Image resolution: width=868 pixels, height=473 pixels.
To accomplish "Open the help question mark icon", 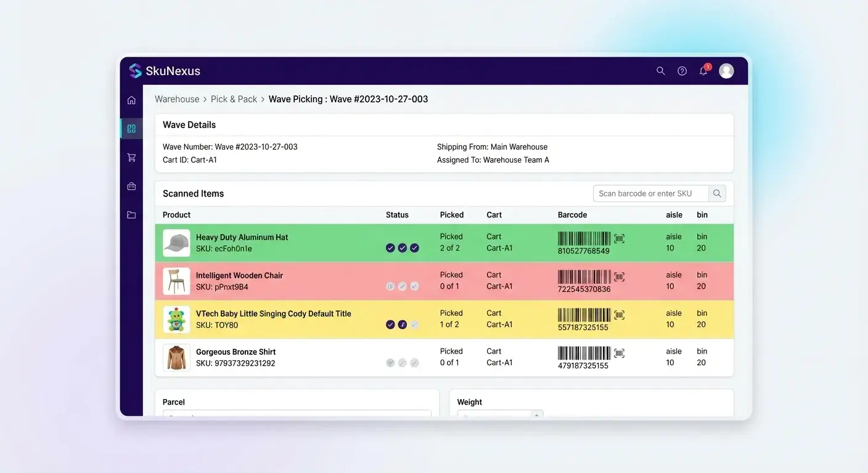I will 682,71.
